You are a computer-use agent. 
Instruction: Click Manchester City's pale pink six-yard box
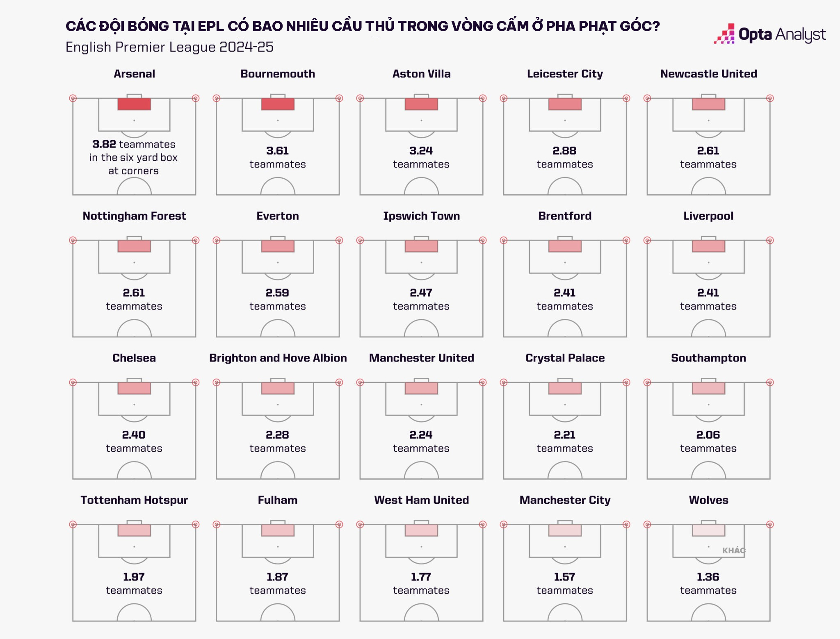(x=565, y=530)
